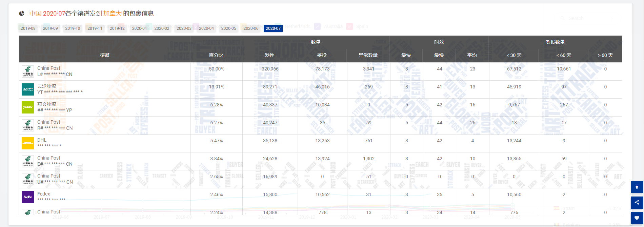This screenshot has width=644, height=227.
Task: Click the Fedex channel name
Action: [x=43, y=194]
